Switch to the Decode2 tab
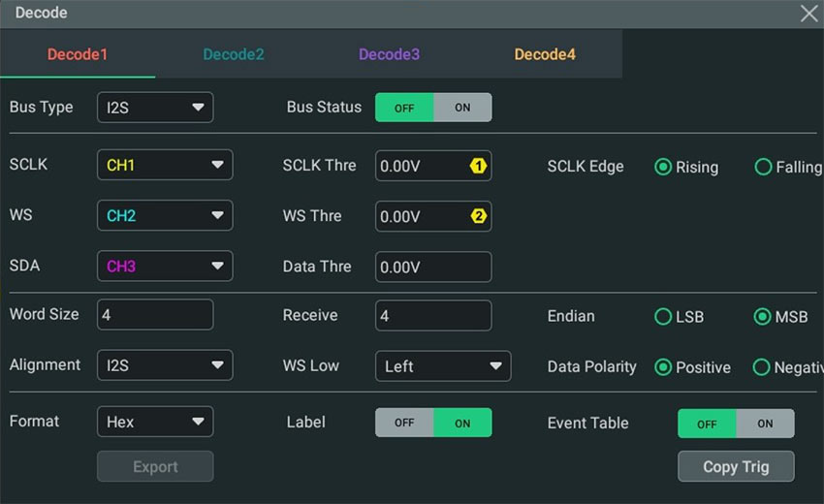Viewport: 824px width, 504px height. point(234,54)
